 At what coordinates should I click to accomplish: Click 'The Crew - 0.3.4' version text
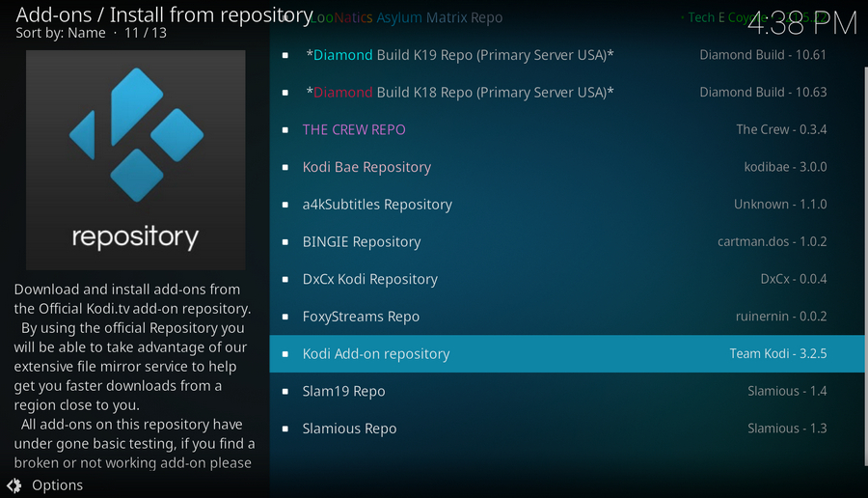[x=781, y=129]
